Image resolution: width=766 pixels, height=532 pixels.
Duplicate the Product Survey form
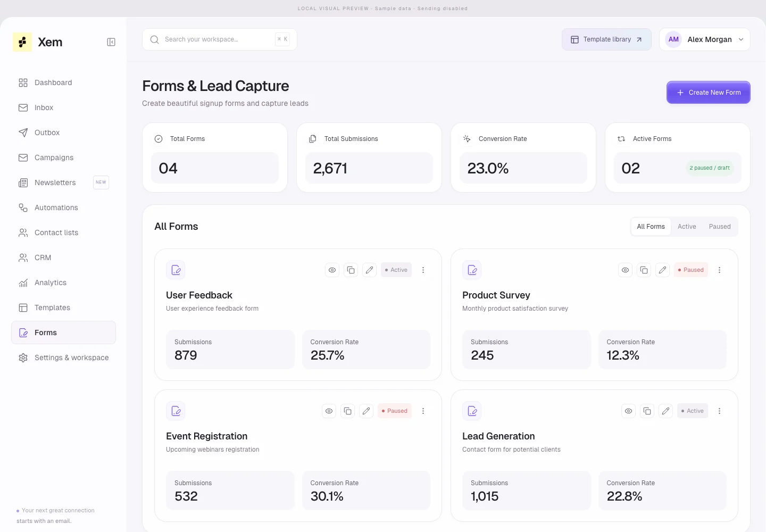coord(644,270)
